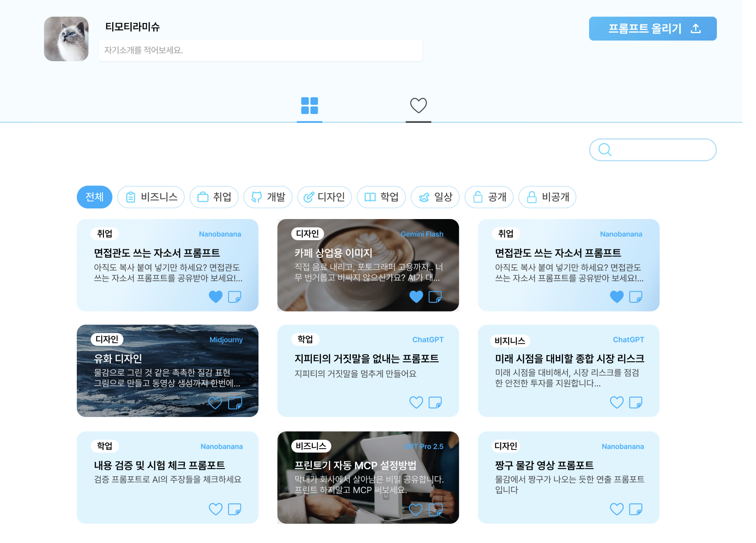The image size is (756, 543).
Task: Switch to the grid view tab
Action: (309, 106)
